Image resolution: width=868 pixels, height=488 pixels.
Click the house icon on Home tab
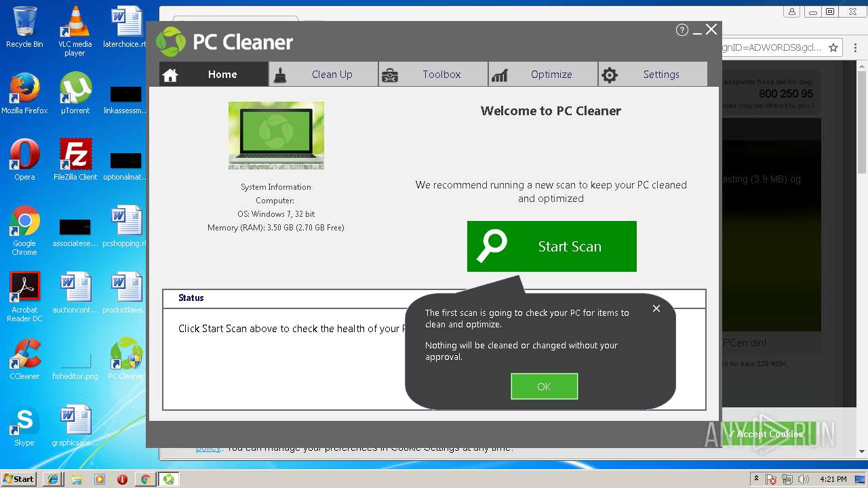pos(170,75)
